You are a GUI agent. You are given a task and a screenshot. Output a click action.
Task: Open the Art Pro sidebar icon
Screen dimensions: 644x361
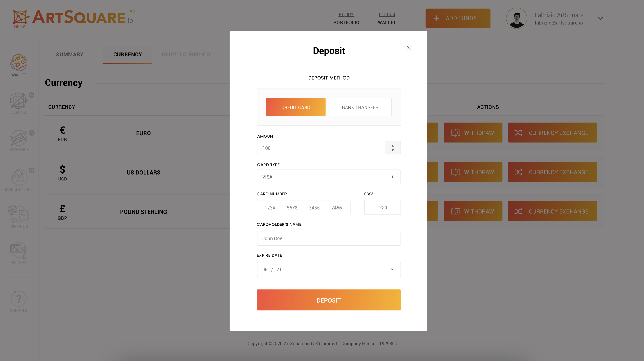coord(19,250)
